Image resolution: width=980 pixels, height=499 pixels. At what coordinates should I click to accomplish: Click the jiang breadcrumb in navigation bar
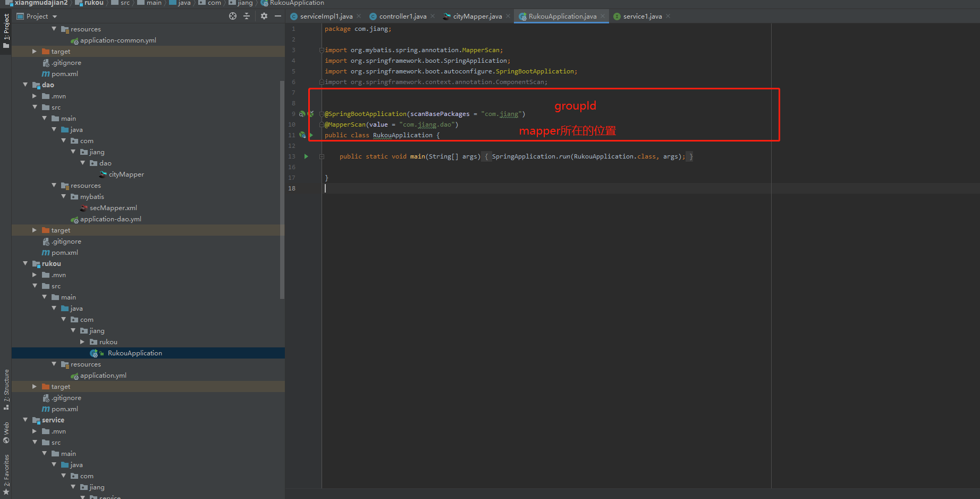(x=245, y=3)
